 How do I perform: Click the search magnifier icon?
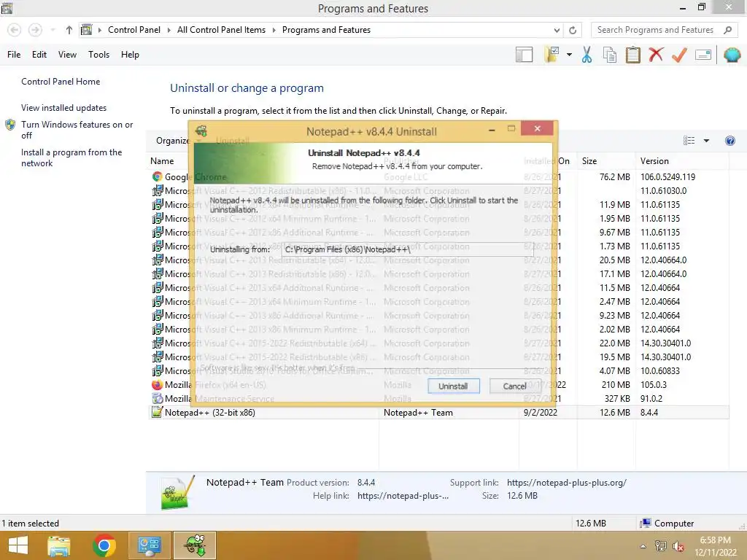(727, 30)
